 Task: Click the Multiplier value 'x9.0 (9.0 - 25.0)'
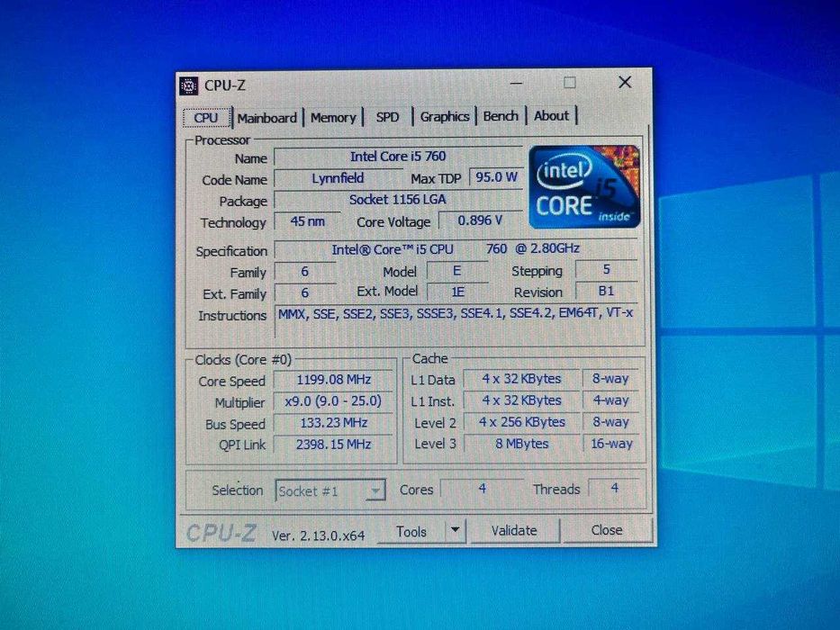tap(333, 401)
